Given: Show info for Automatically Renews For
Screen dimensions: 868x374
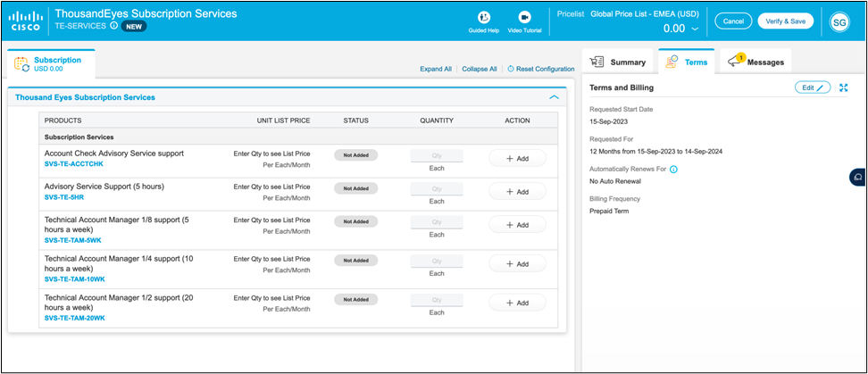Looking at the screenshot, I should tap(673, 170).
